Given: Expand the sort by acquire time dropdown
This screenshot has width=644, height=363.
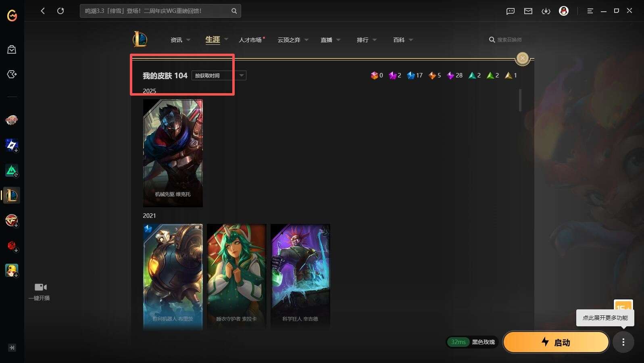Looking at the screenshot, I should 219,75.
